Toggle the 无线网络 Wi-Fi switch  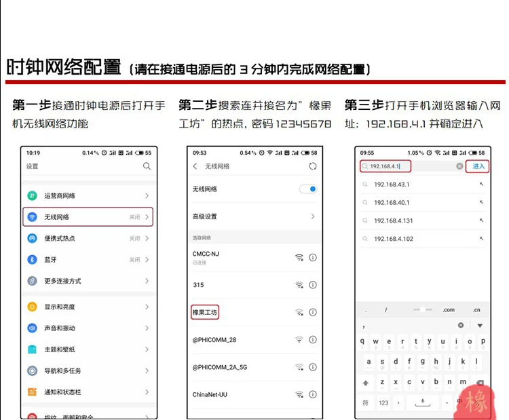click(x=308, y=189)
